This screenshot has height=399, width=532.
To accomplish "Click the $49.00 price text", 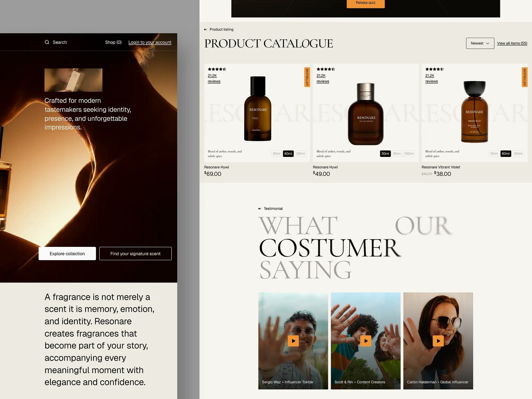I will (321, 174).
